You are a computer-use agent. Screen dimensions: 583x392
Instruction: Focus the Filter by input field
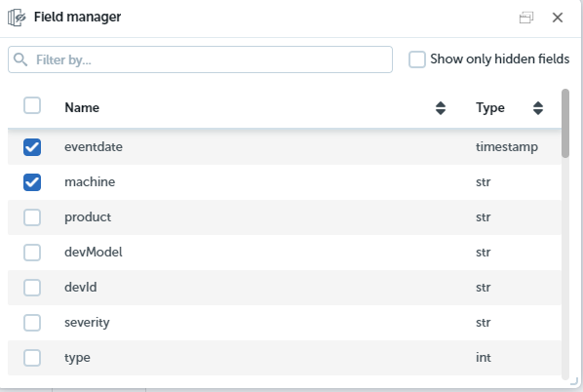click(200, 59)
